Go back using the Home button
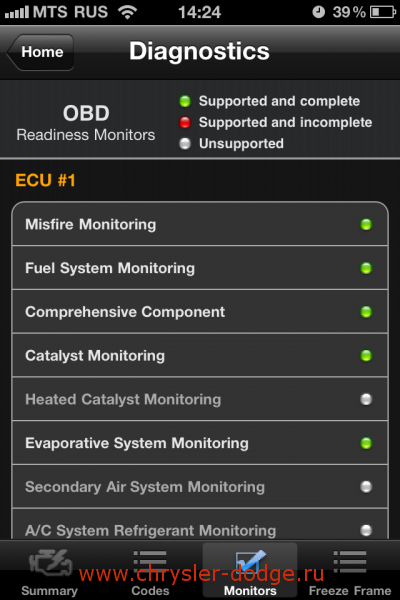This screenshot has height=600, width=400. click(40, 52)
